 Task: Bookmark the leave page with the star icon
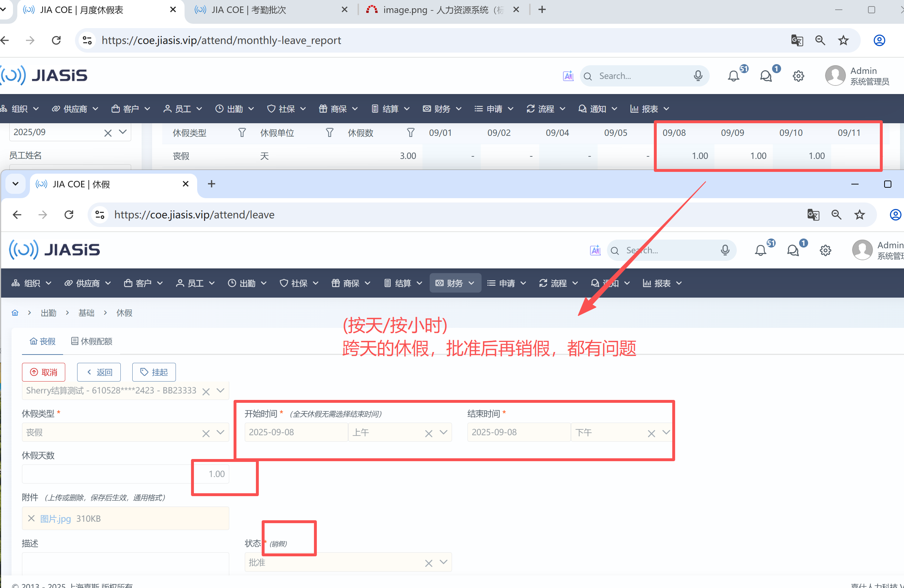[x=860, y=215]
